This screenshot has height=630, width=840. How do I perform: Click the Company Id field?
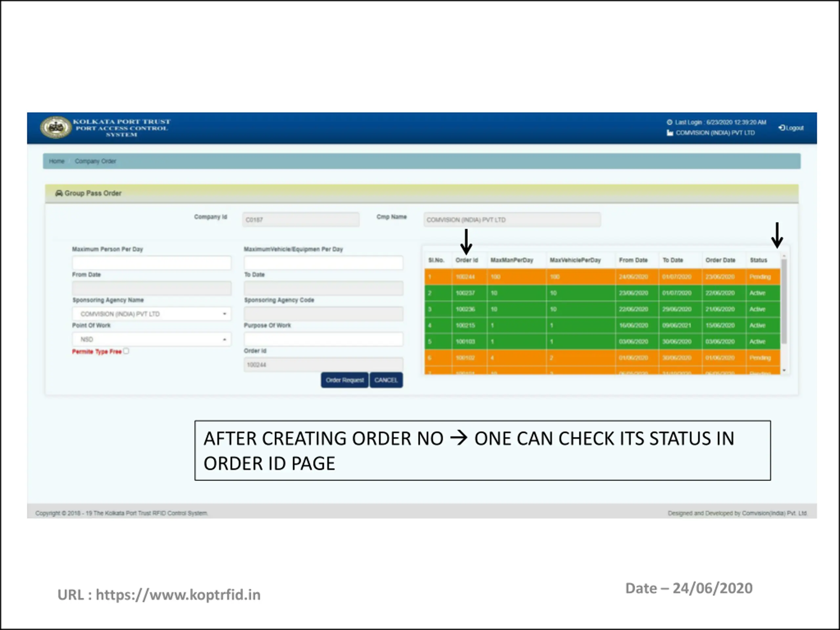[301, 220]
